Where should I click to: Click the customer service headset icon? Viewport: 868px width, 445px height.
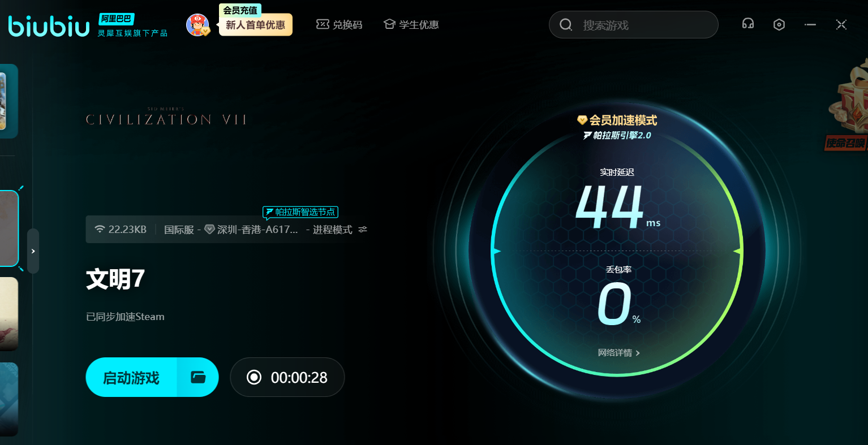tap(748, 24)
